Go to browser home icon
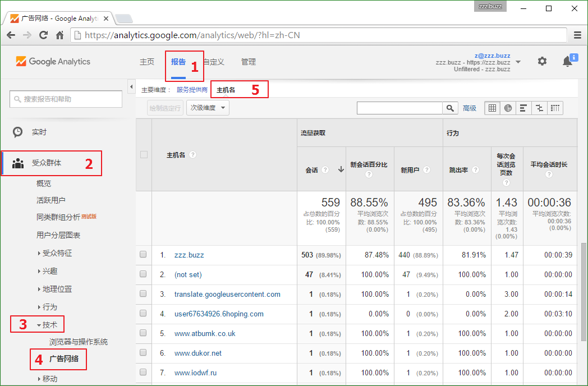The image size is (588, 386). [x=59, y=35]
